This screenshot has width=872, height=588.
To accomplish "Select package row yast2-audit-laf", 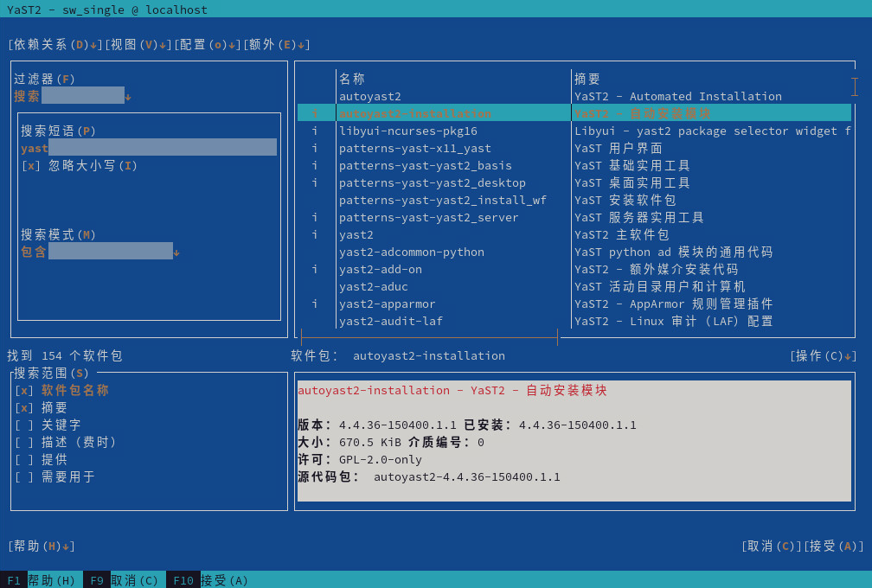I will (574, 321).
